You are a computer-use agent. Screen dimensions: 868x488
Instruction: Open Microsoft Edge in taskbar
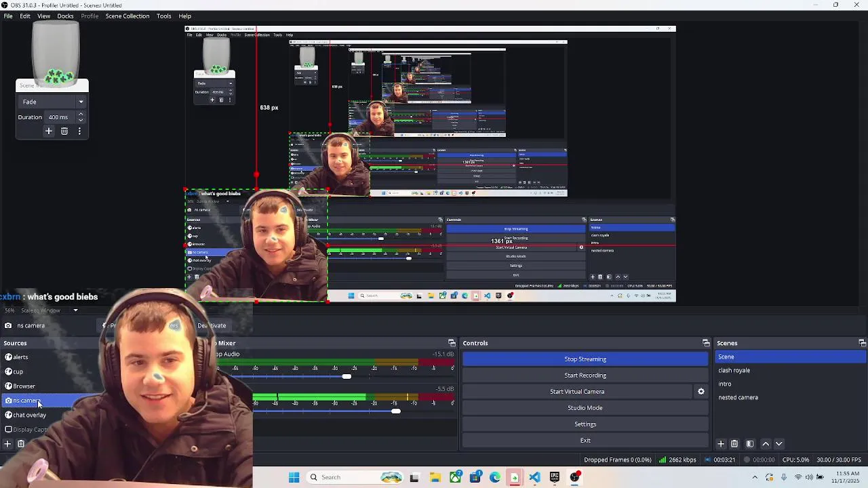tap(495, 477)
